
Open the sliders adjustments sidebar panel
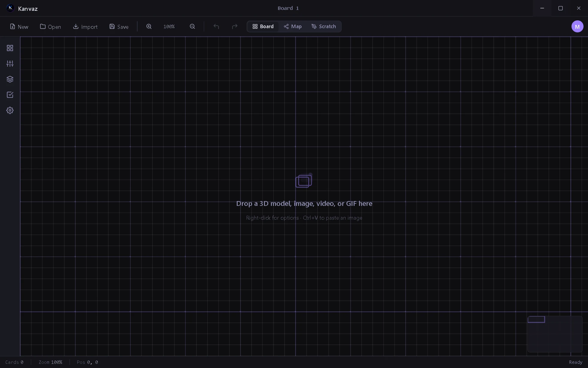(x=10, y=64)
